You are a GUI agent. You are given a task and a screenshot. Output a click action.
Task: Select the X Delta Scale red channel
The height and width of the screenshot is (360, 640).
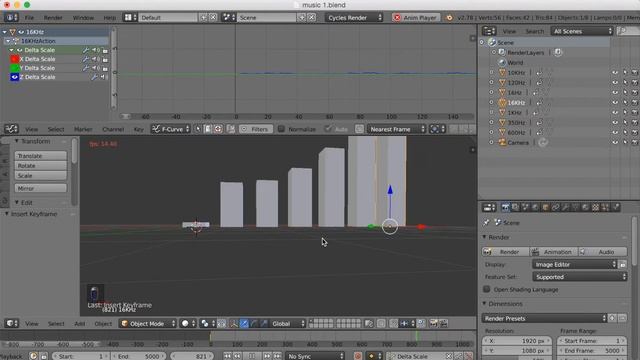pyautogui.click(x=38, y=59)
